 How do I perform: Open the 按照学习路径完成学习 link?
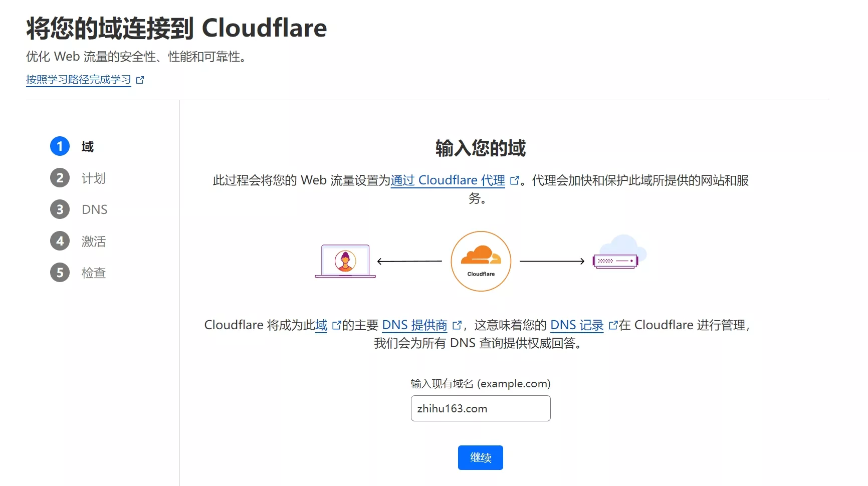point(78,79)
